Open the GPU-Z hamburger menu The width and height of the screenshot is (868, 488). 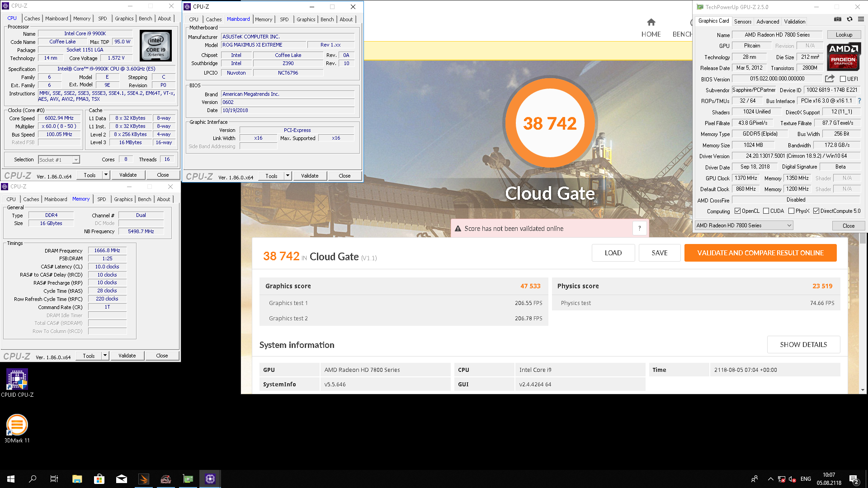click(861, 19)
